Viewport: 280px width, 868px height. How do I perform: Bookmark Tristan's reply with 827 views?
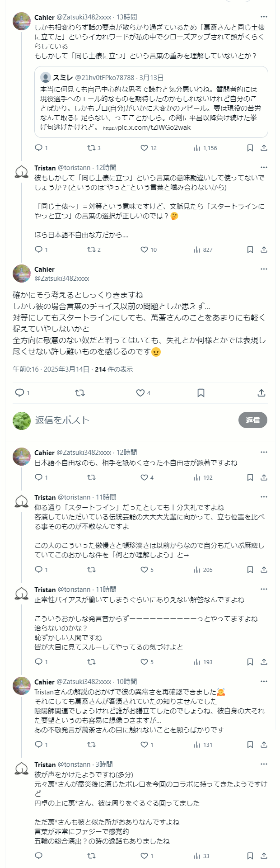(250, 250)
